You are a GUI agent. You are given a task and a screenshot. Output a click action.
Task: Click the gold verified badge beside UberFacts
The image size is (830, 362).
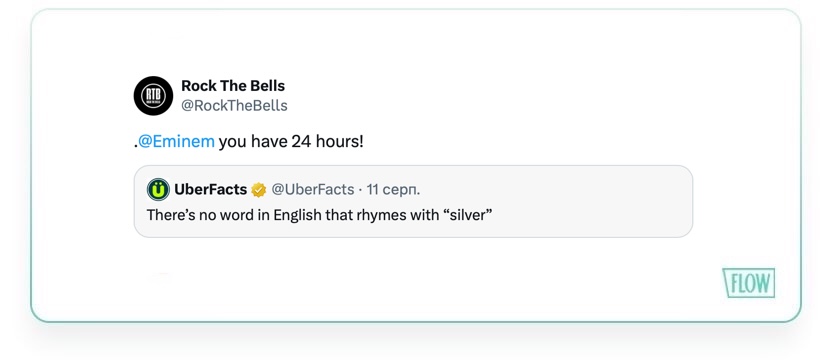pos(259,189)
